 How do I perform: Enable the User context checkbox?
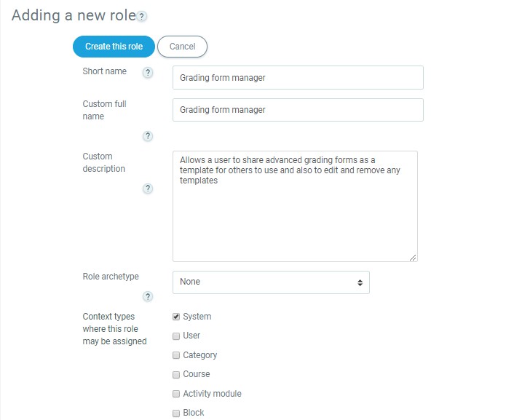click(176, 336)
